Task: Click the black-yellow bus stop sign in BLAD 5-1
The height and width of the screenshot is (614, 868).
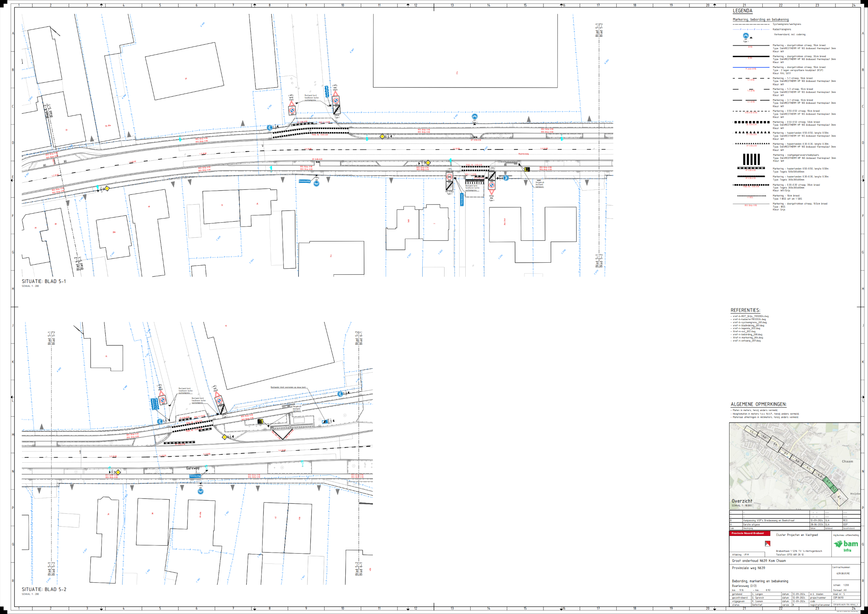Action: click(x=527, y=169)
